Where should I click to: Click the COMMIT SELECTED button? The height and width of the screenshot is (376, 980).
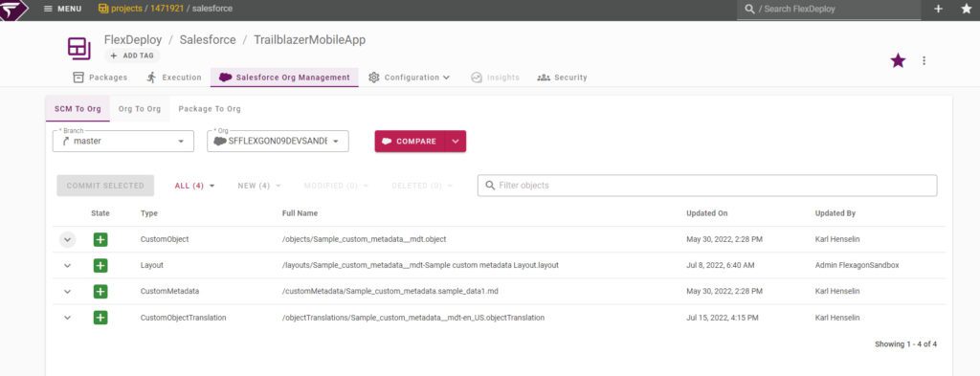tap(105, 186)
